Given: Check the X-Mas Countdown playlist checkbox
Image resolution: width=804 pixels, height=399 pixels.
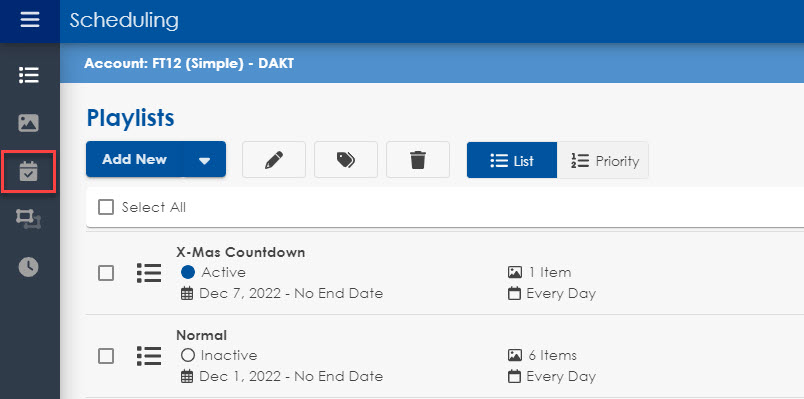Looking at the screenshot, I should 106,273.
